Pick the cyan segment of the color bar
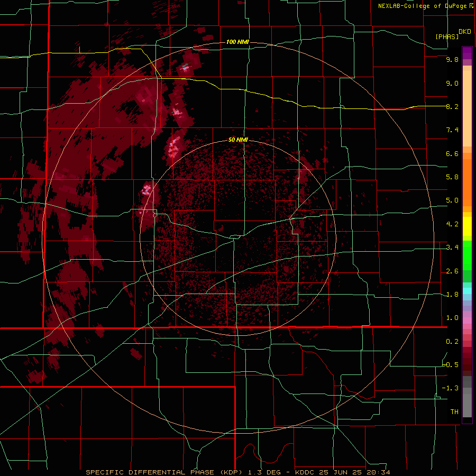 pos(467,291)
